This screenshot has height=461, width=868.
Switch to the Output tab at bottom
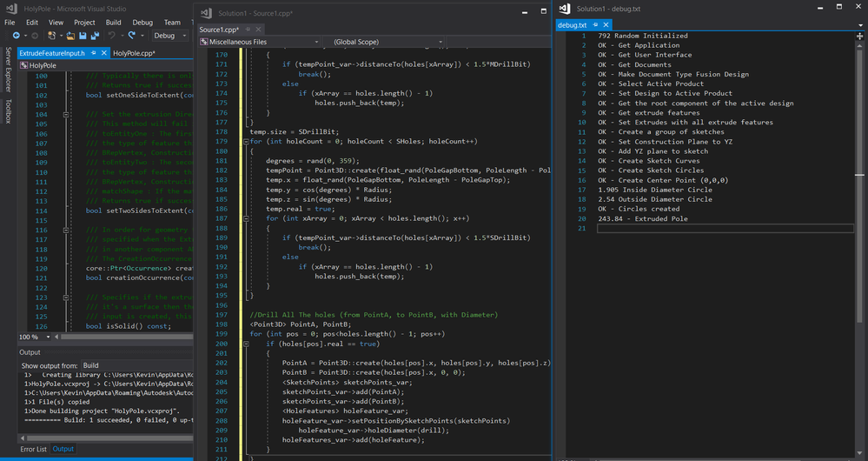63,449
